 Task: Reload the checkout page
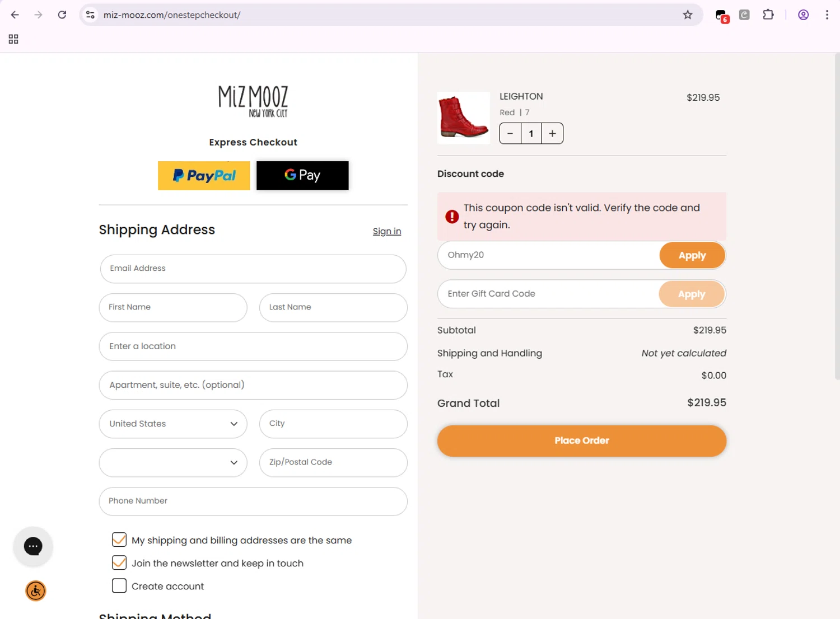coord(62,15)
